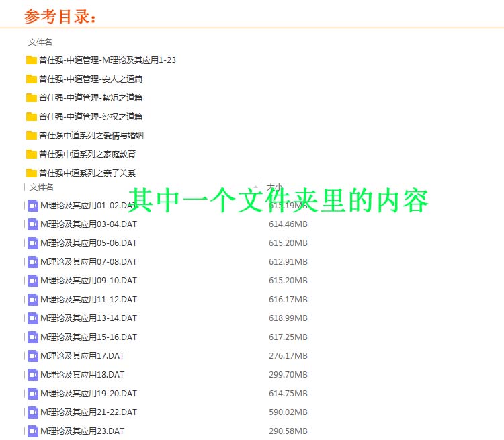The height and width of the screenshot is (440, 504).
Task: Click folder icon next to 絜矩之道篇
Action: click(x=32, y=98)
